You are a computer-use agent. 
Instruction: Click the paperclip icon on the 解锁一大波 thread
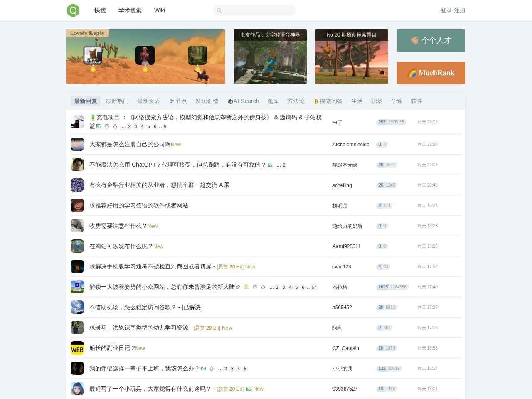point(238,287)
